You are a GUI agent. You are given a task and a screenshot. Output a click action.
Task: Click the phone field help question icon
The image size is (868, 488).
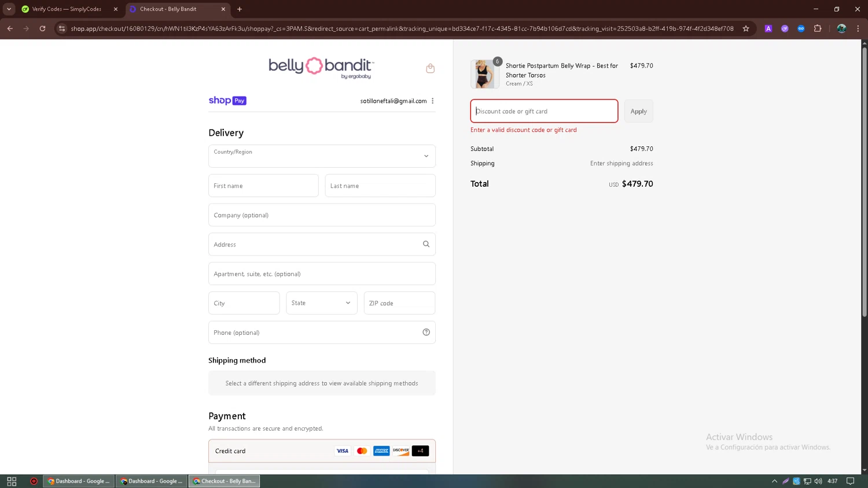pos(426,332)
